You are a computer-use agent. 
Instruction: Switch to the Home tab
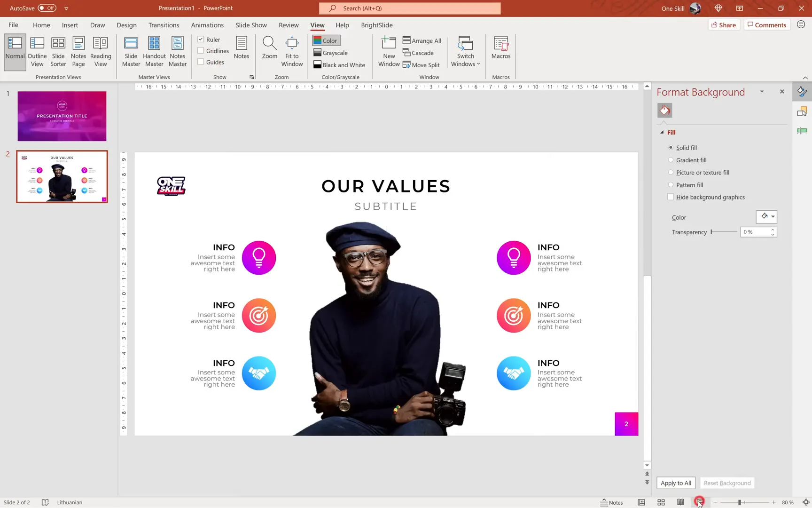tap(41, 25)
